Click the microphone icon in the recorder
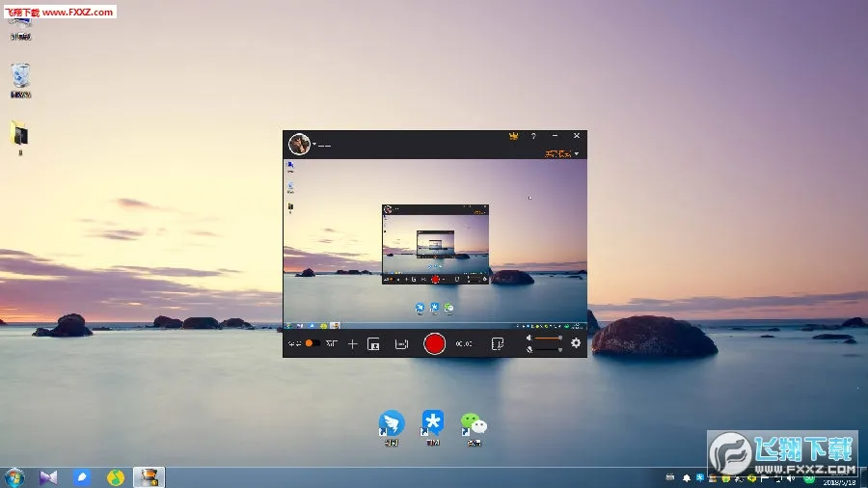868x488 pixels. click(529, 350)
